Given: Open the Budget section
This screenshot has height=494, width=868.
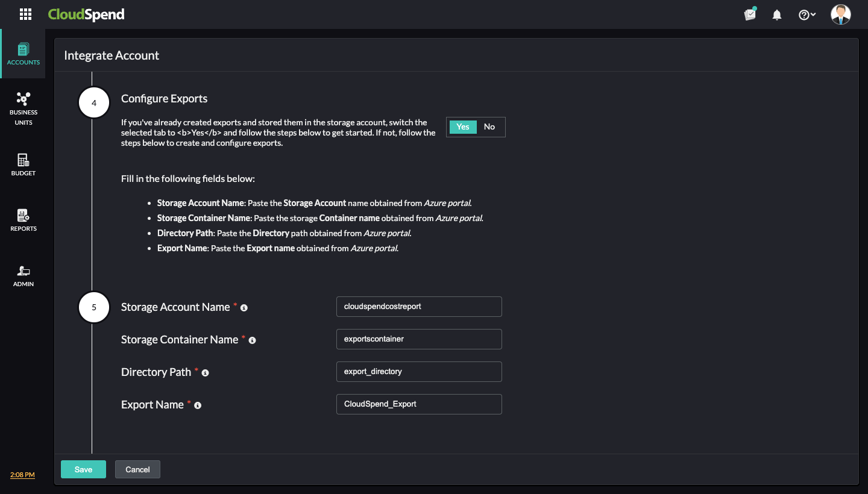Looking at the screenshot, I should [x=23, y=164].
